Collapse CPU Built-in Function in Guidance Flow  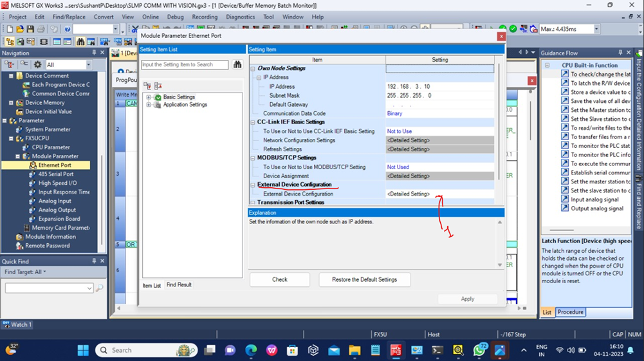click(547, 65)
